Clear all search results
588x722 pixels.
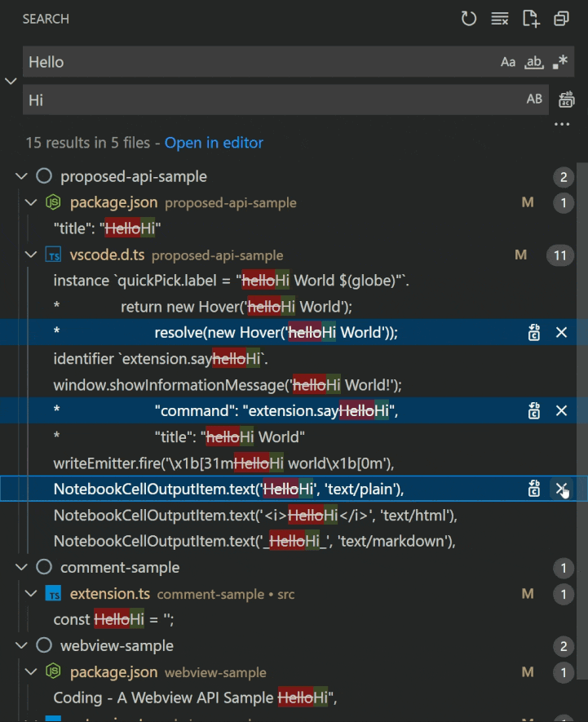pos(500,19)
